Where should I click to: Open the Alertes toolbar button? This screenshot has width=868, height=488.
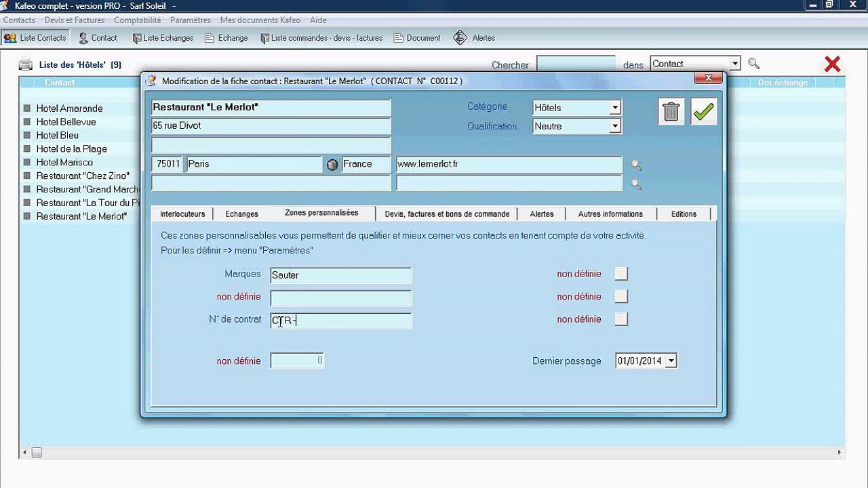pos(475,38)
